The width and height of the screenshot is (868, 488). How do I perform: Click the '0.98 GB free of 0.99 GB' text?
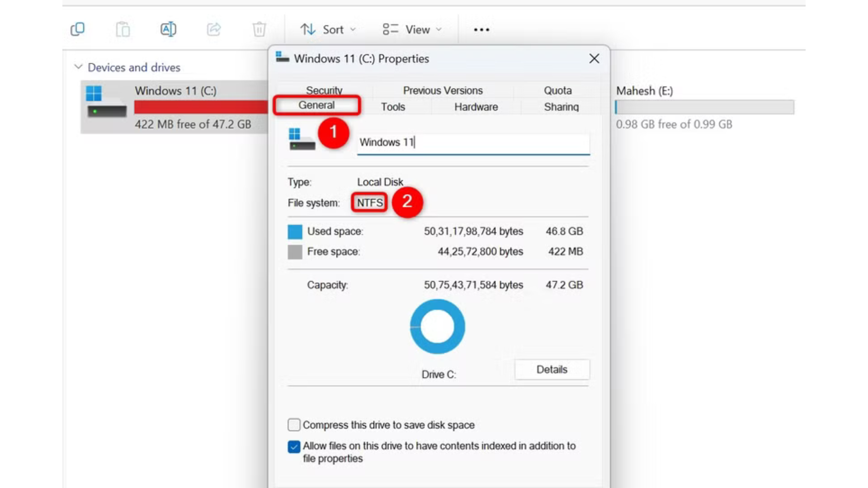(674, 124)
